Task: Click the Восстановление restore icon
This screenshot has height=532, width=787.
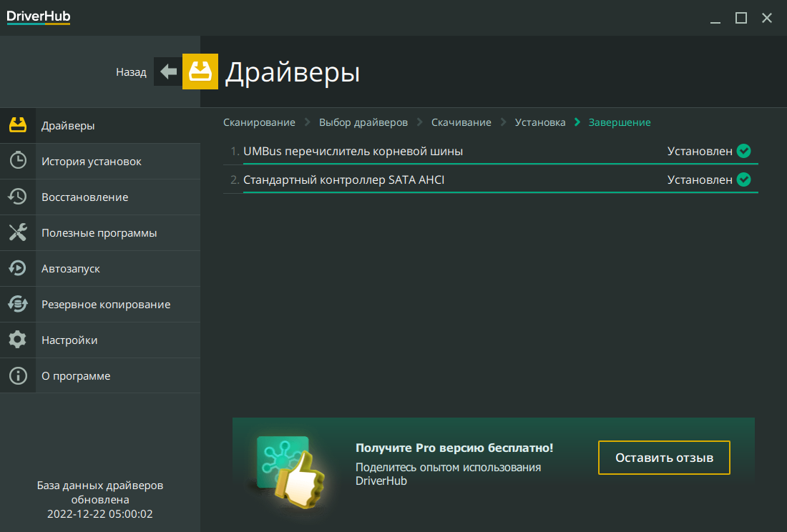Action: tap(18, 197)
